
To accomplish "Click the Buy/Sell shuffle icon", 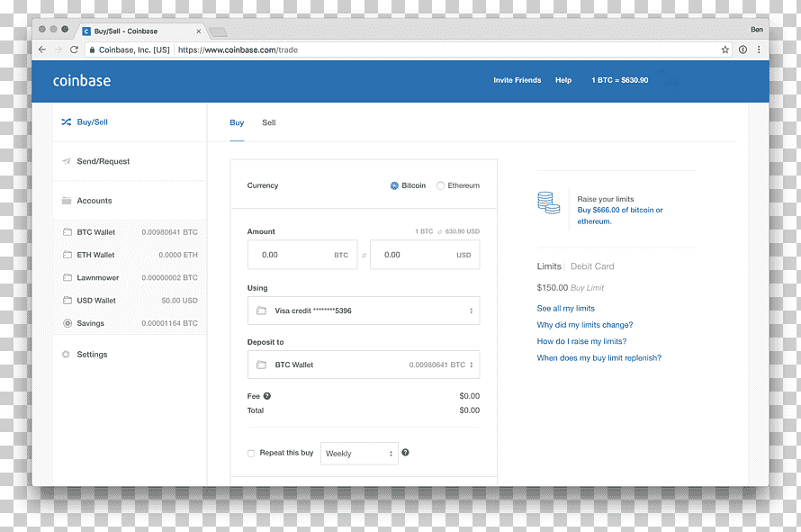I will click(67, 122).
